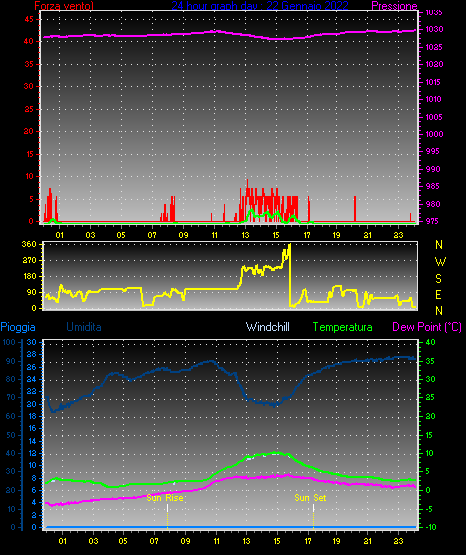Select the Pressione legend label
The width and height of the screenshot is (466, 555).
[394, 6]
